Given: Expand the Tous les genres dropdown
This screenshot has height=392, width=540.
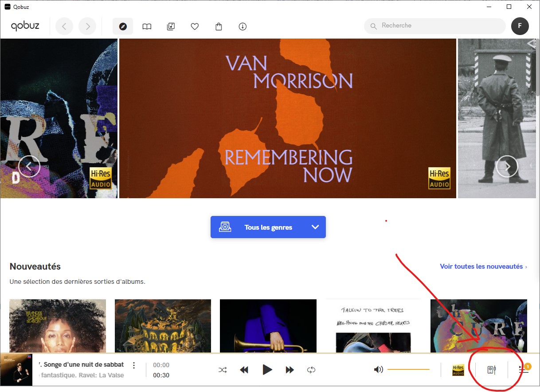Looking at the screenshot, I should 268,227.
